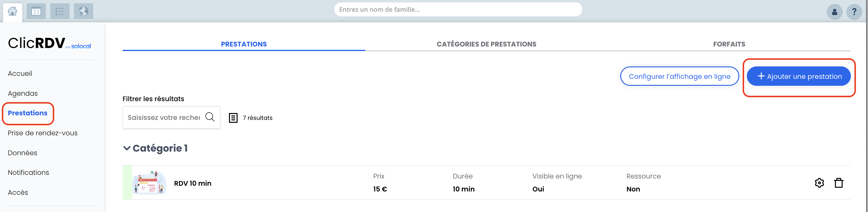868x212 pixels.
Task: Open the user profile icon
Action: click(x=834, y=12)
